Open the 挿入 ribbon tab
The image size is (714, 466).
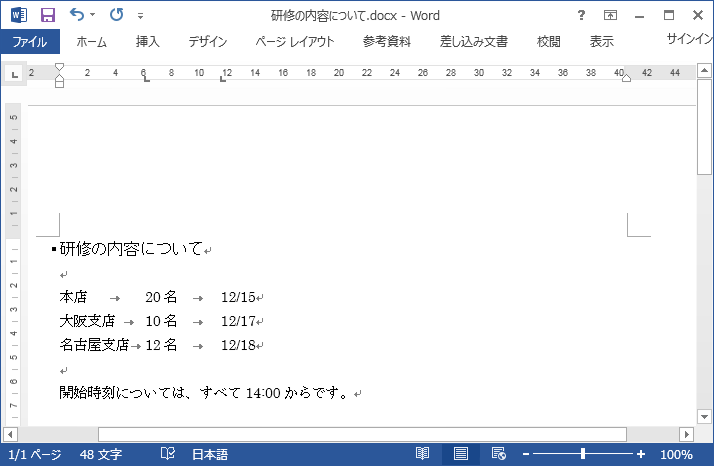(x=147, y=42)
